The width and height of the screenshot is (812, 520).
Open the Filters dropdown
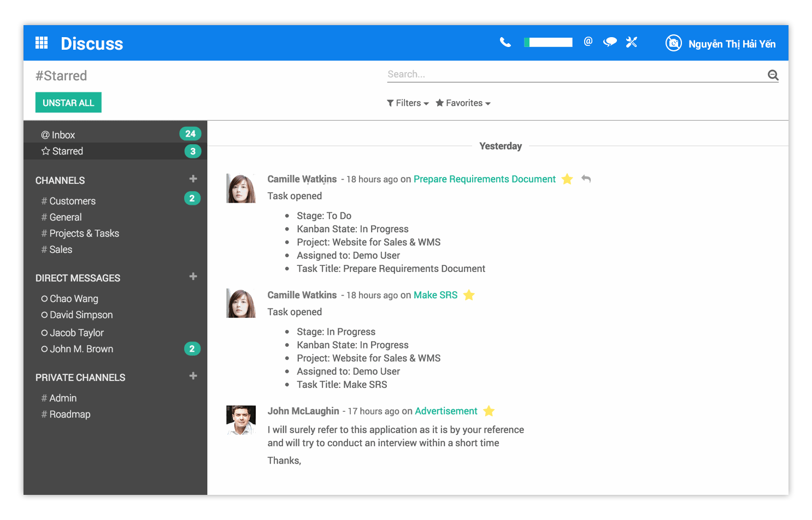407,103
